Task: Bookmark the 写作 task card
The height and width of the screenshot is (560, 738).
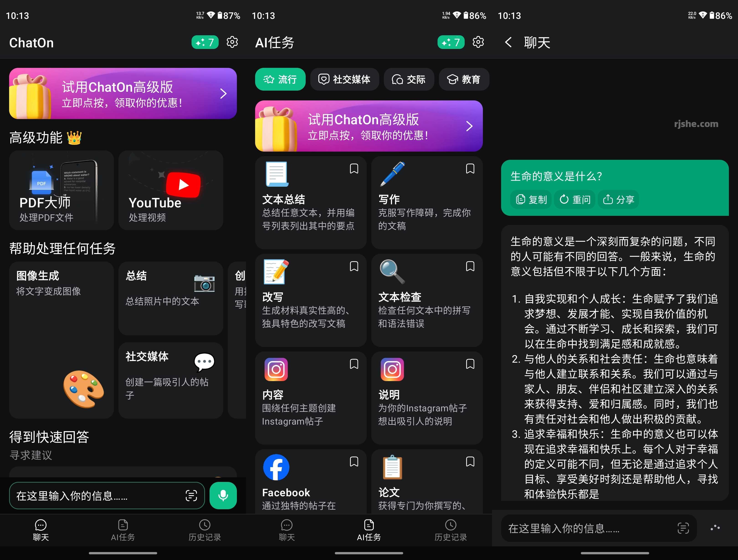Action: pyautogui.click(x=470, y=169)
